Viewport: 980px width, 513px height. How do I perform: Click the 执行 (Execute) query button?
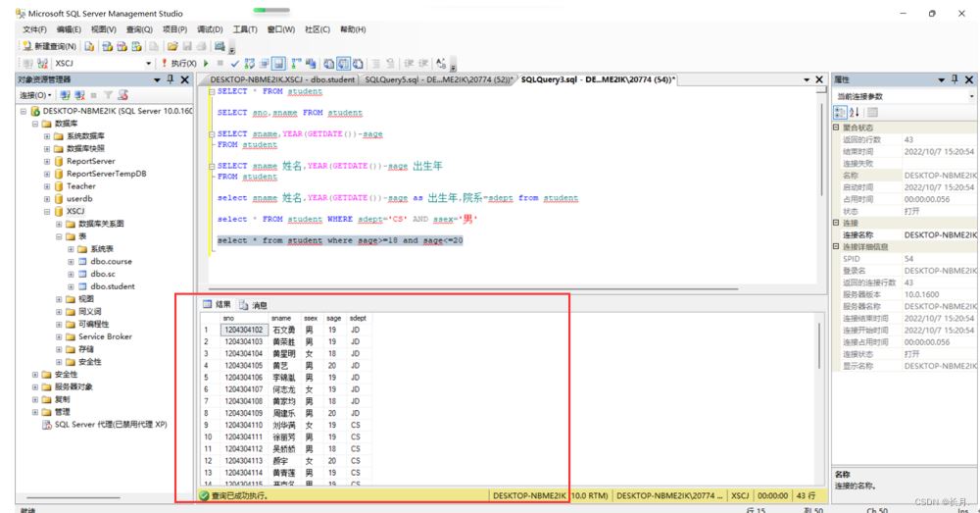coord(181,63)
